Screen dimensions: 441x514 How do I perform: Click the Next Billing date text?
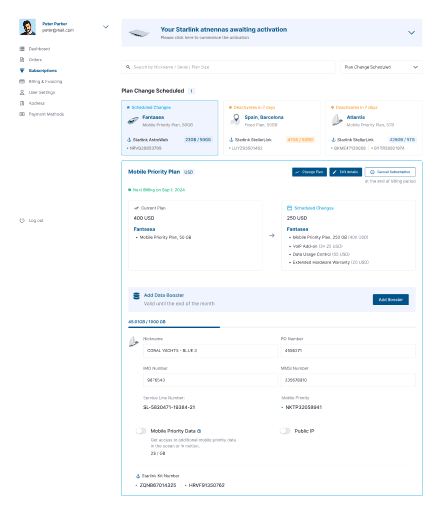[159, 190]
